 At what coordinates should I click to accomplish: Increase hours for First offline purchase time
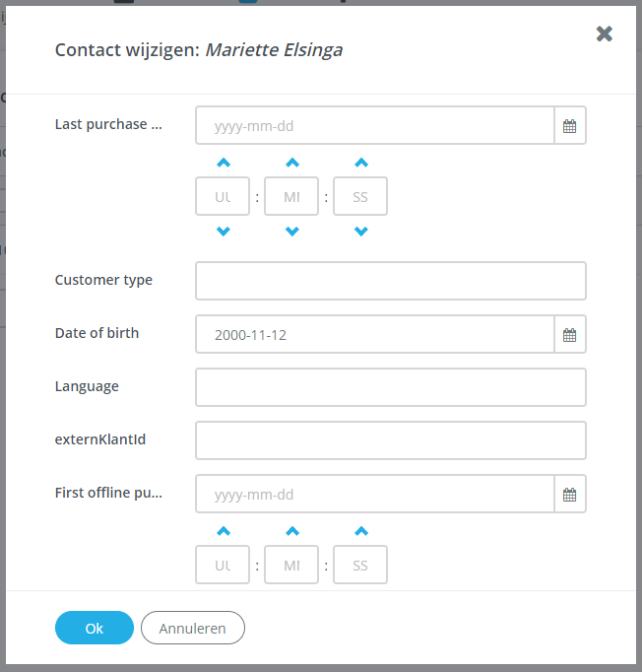pyautogui.click(x=224, y=531)
